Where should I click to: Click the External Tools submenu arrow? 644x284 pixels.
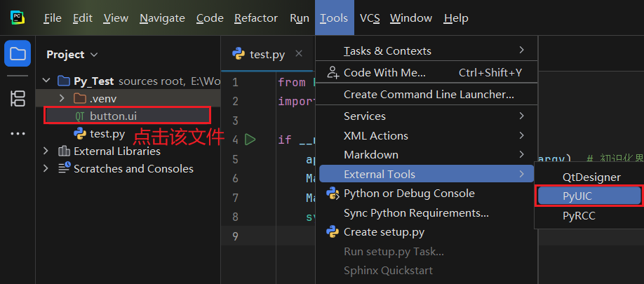coord(522,174)
